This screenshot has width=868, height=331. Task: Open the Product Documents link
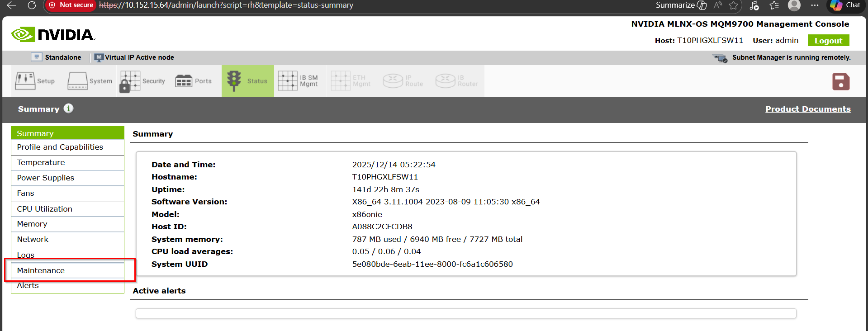pos(807,109)
